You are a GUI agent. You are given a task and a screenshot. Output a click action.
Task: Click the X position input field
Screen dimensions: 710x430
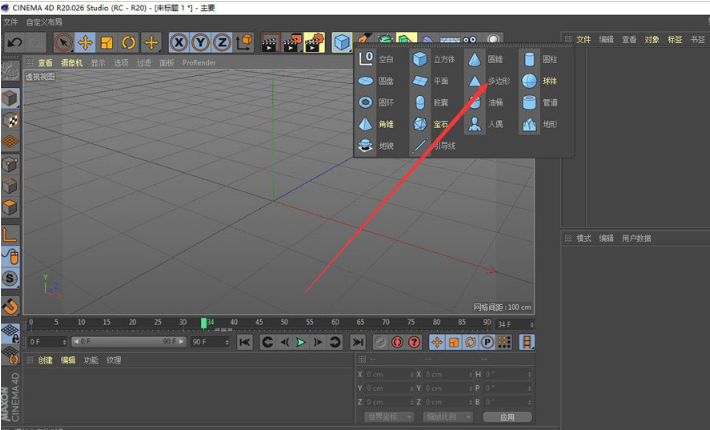point(387,374)
